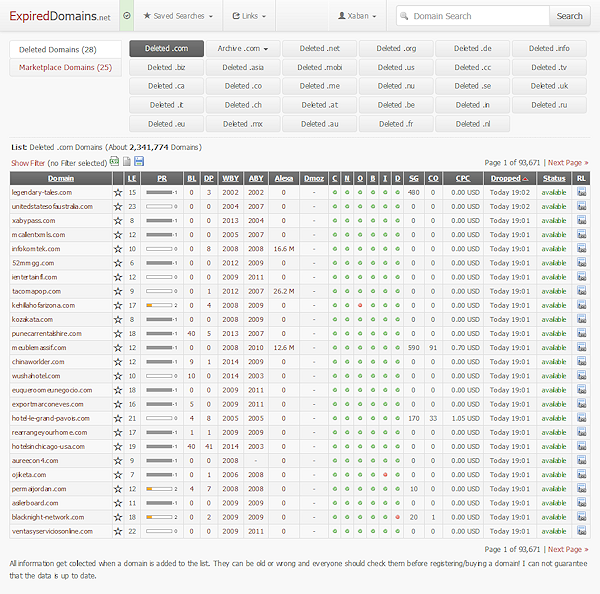This screenshot has height=594, width=600.
Task: Sort table by CPC column
Action: click(462, 178)
